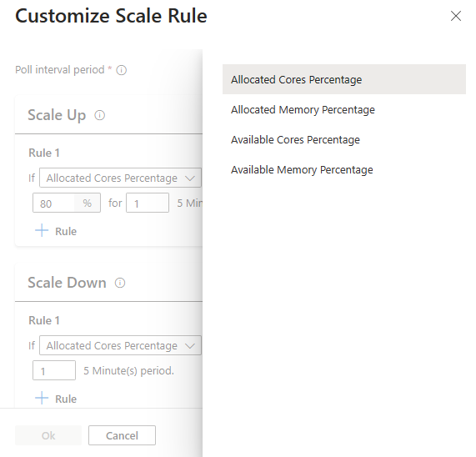
Task: Expand Scale Down Rule 1 metric dropdown
Action: pos(120,345)
